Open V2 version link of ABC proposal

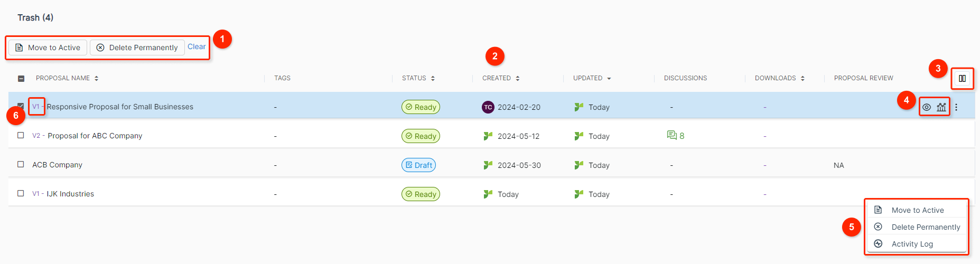click(36, 136)
